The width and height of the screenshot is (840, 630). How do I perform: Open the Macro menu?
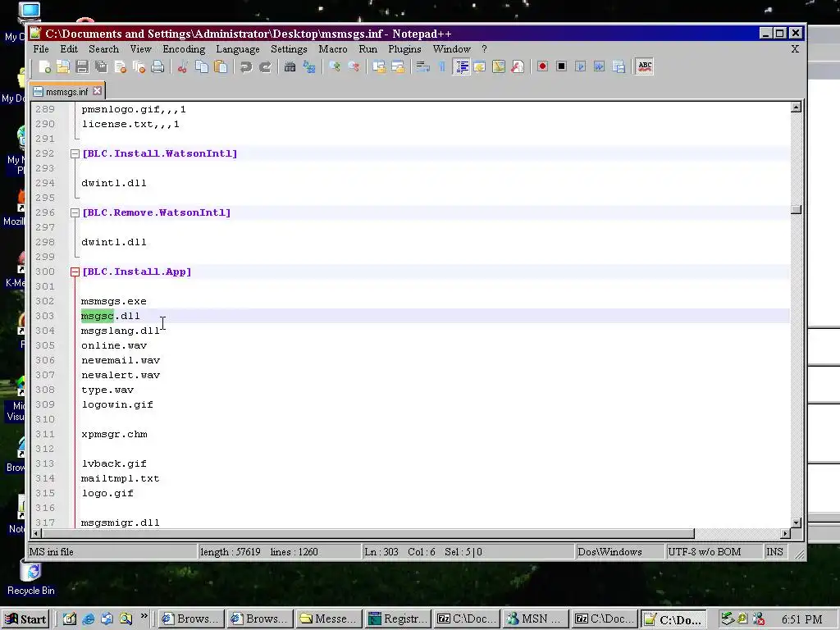click(333, 48)
